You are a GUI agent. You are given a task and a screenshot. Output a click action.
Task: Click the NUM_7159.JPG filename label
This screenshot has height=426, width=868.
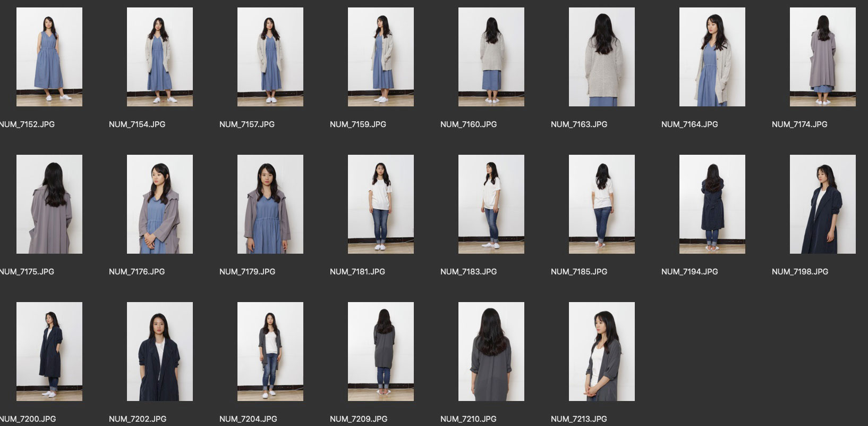click(x=358, y=124)
